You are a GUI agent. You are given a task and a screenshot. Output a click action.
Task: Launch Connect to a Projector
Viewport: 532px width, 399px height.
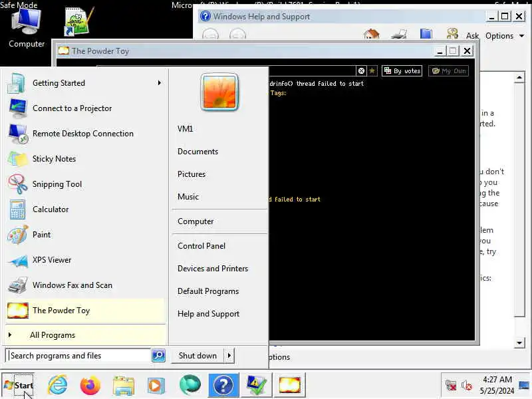pos(85,108)
